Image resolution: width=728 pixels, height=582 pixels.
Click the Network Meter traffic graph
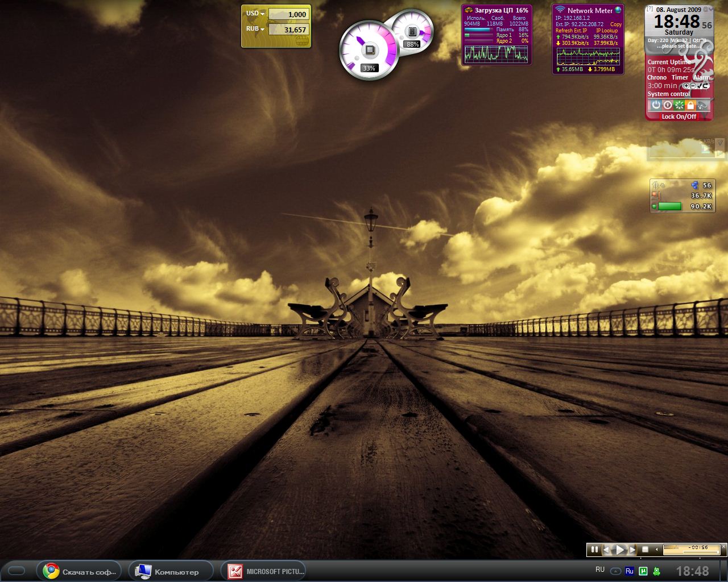(588, 56)
